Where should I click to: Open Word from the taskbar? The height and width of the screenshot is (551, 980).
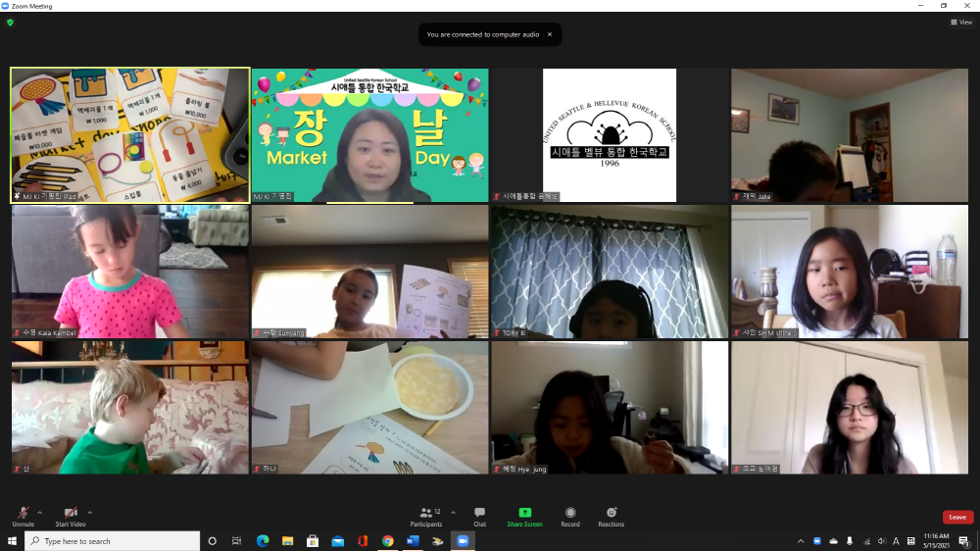coord(413,541)
